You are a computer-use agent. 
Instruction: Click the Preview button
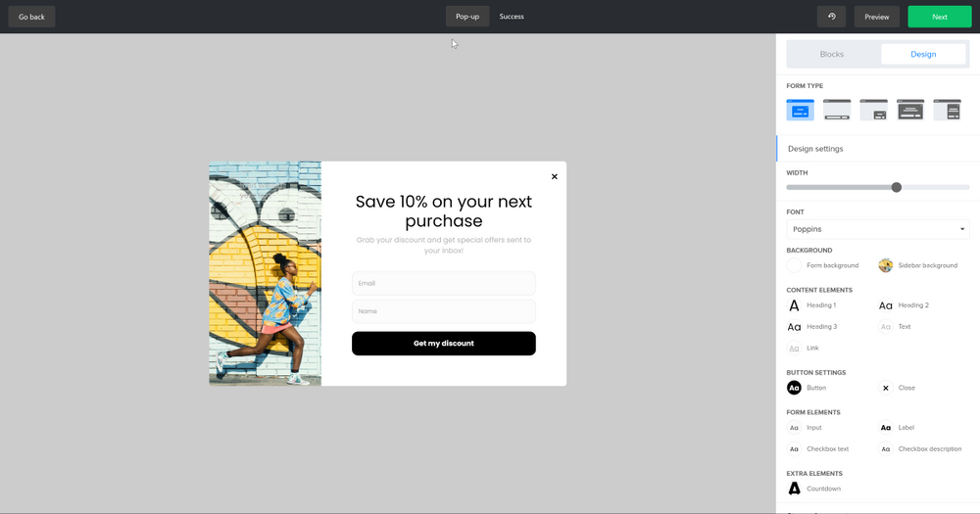(876, 17)
